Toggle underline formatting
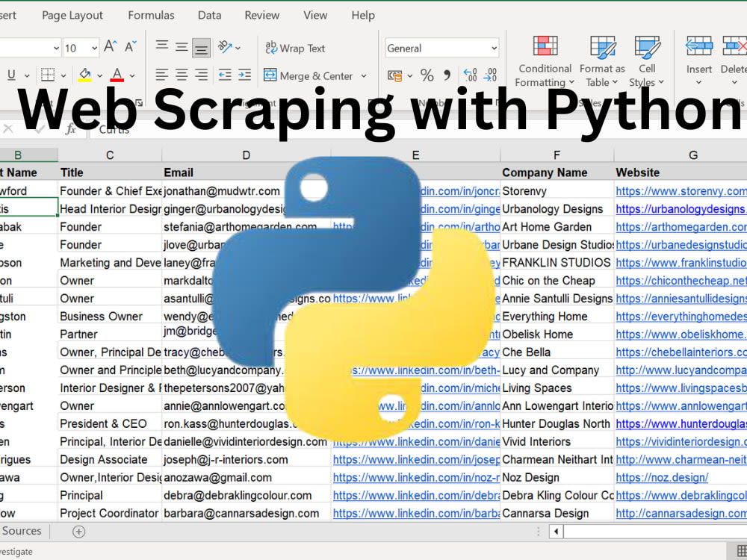Screen dimensions: 747x560 [11, 75]
